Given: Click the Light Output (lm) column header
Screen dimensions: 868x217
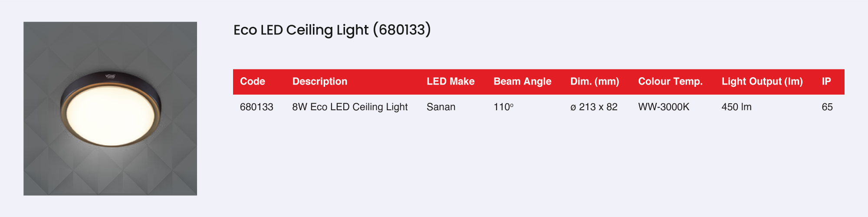Looking at the screenshot, I should pyautogui.click(x=762, y=82).
